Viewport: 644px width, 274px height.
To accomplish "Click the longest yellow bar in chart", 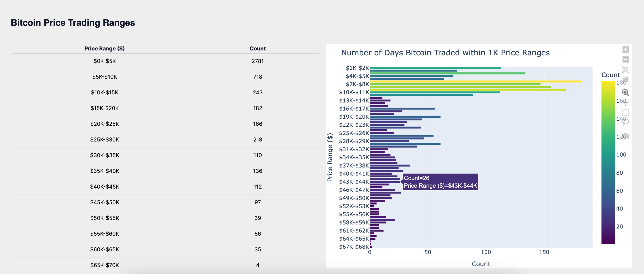I will coord(475,81).
